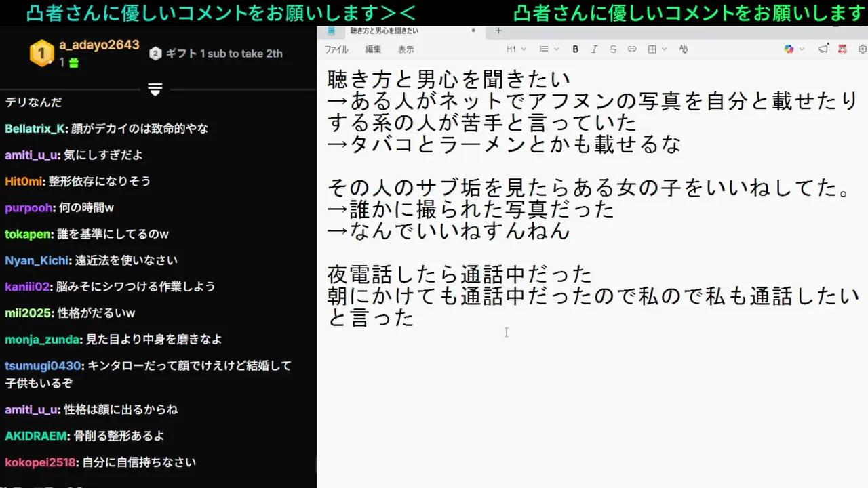Click username Bellatrix_K in chat
Viewport: 868px width, 488px height.
35,129
